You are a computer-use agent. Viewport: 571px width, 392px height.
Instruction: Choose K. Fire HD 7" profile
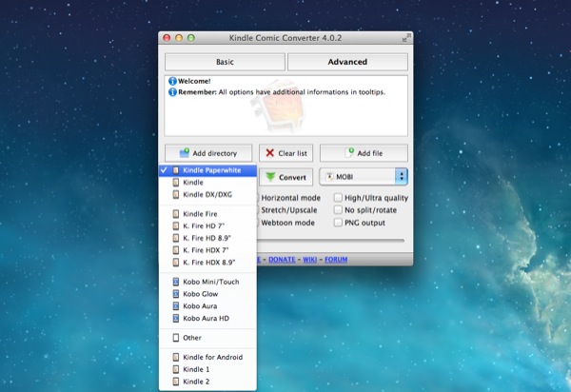click(x=207, y=225)
